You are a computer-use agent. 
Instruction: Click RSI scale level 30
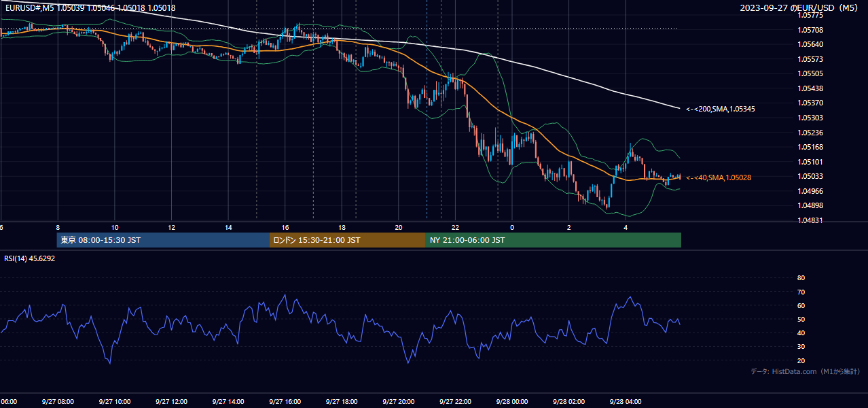click(x=801, y=347)
